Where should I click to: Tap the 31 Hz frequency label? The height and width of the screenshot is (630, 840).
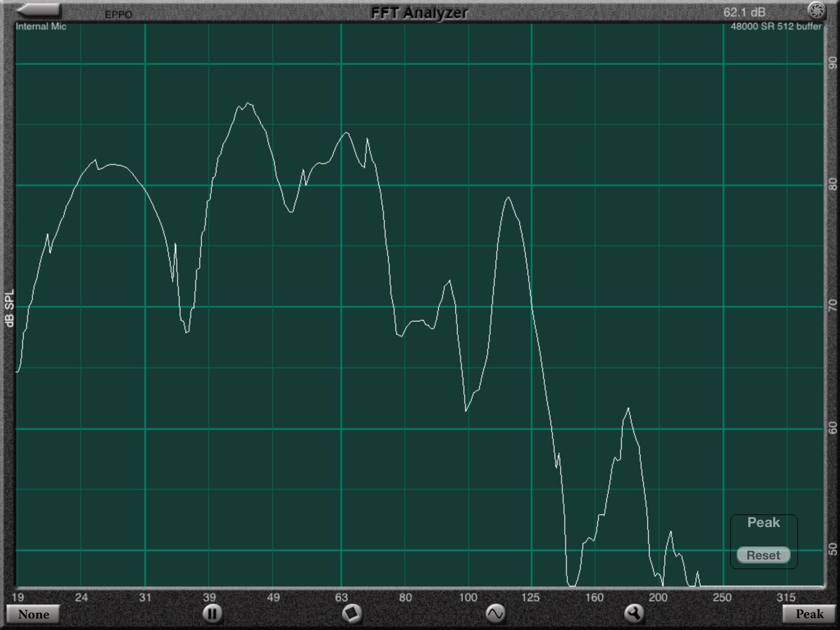click(145, 597)
